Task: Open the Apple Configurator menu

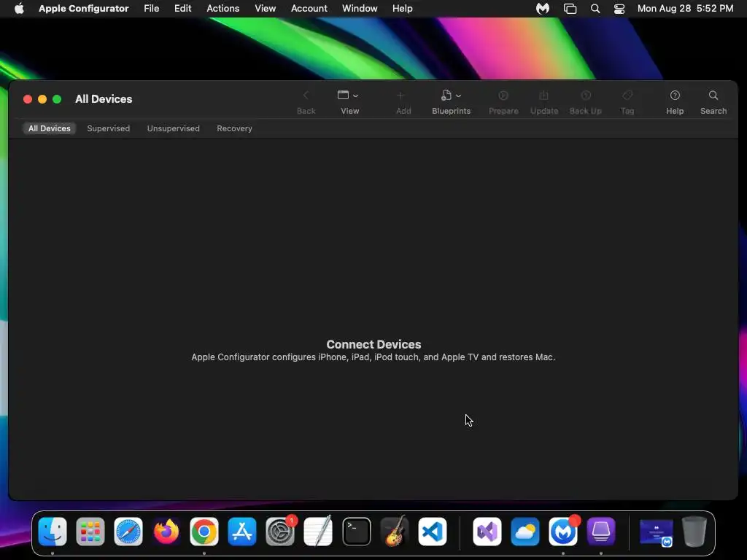Action: pos(84,9)
